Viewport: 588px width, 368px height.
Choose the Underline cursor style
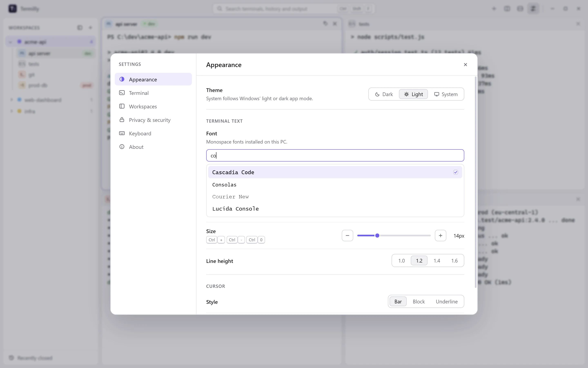click(x=447, y=302)
